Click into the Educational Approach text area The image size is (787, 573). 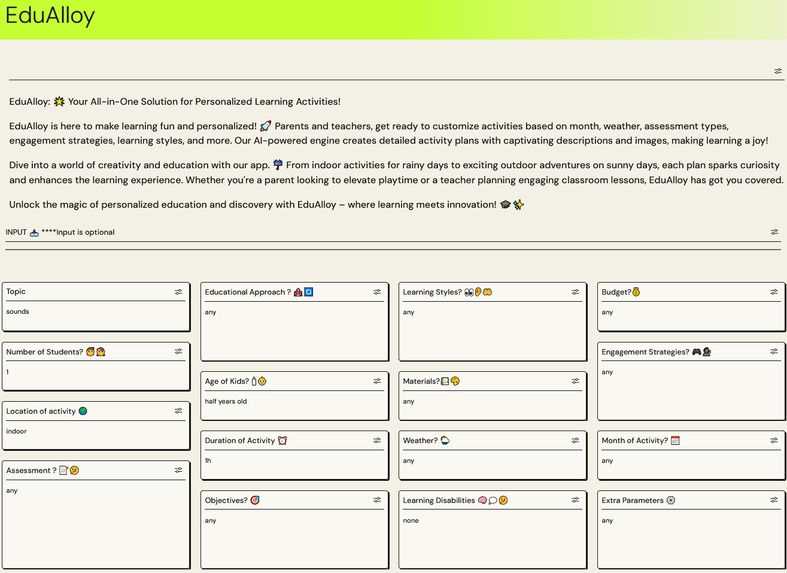click(294, 331)
